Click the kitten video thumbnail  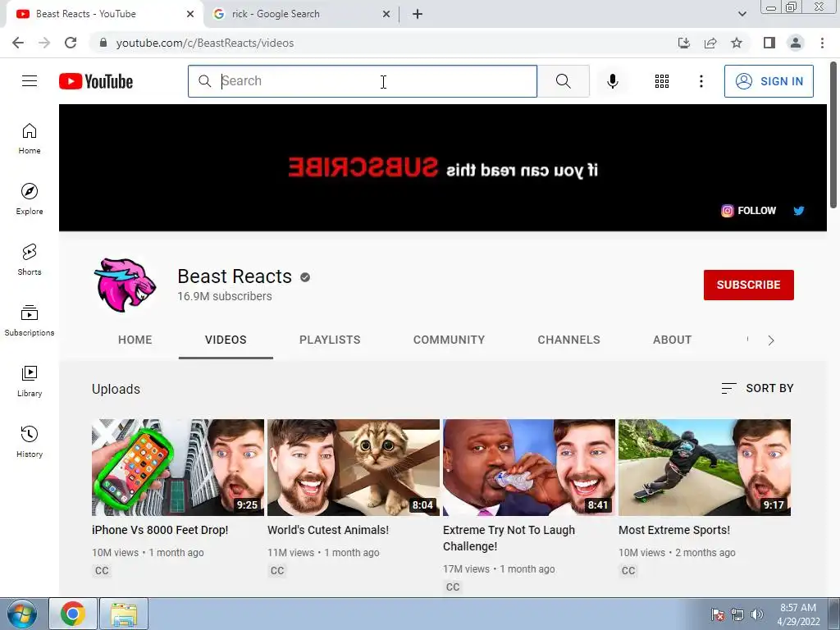(354, 468)
